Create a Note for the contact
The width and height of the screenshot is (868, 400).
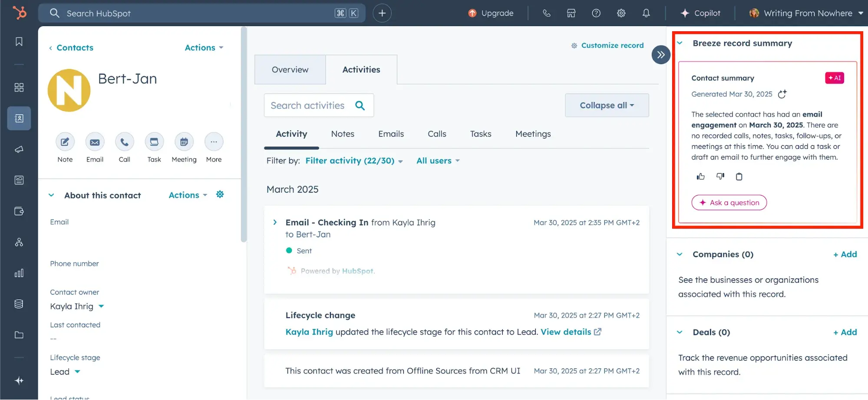(x=65, y=142)
